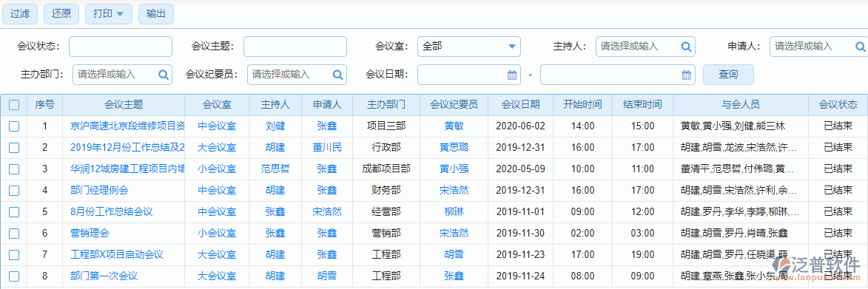Screen dimensions: 868x289
Task: Click the 会议状态 column header
Action: [838, 105]
